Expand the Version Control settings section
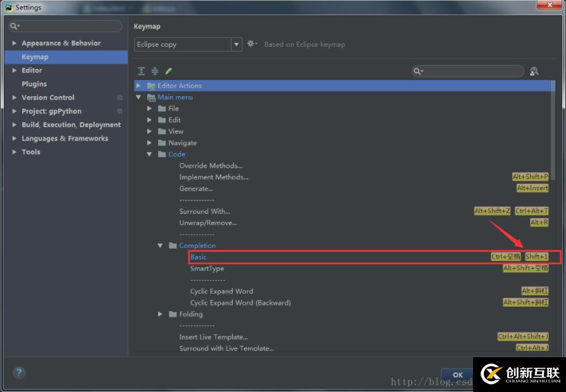Screen dimensions: 566x392 pos(15,97)
